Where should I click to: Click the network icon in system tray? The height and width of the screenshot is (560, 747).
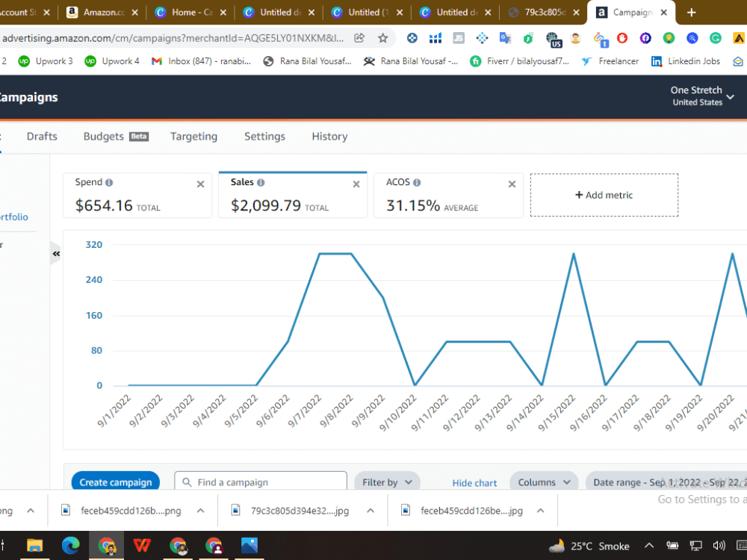(696, 546)
